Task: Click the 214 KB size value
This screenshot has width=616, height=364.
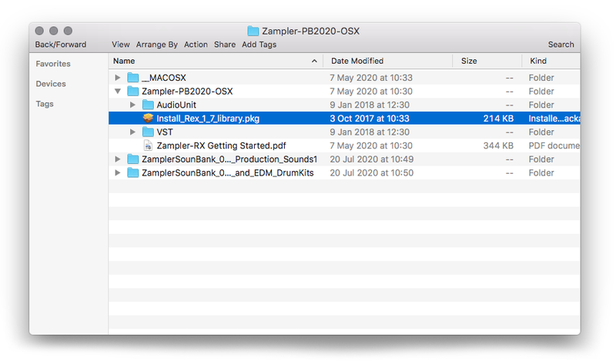Action: pos(498,119)
